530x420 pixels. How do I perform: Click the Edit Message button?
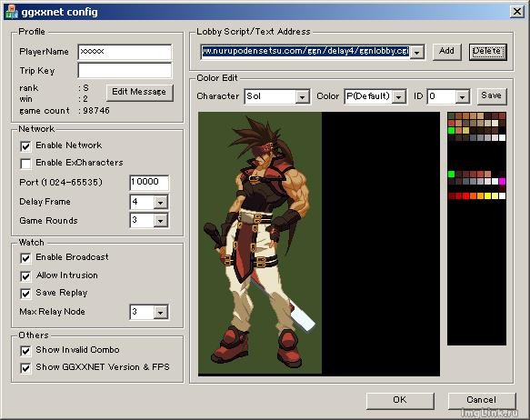[140, 92]
